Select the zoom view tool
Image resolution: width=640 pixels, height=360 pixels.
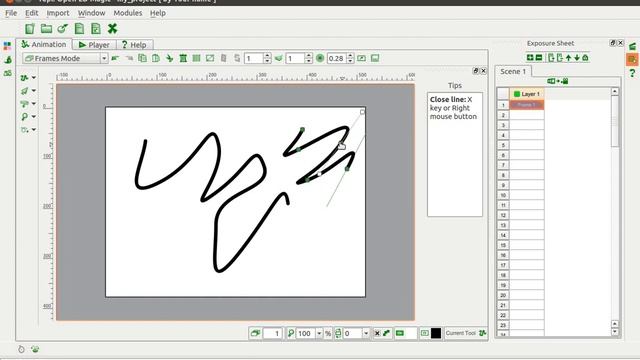pos(24,117)
